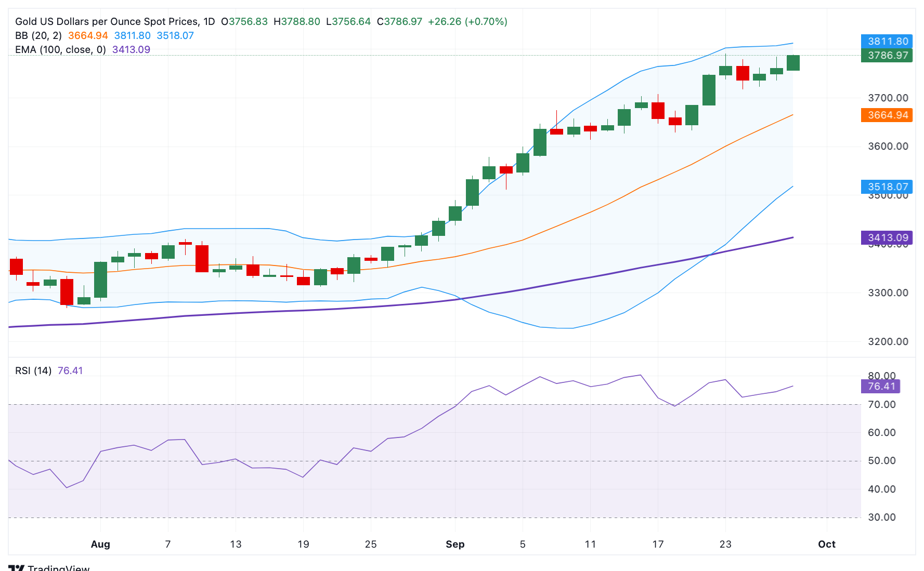Select the EMA (100, close, 0) legend label

(60, 50)
